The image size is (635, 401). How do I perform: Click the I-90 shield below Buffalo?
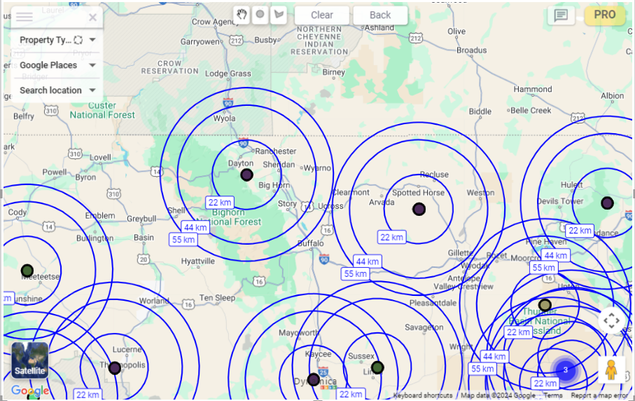(324, 259)
